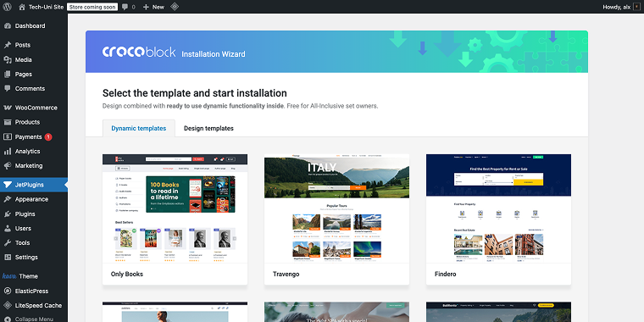Go to the Media menu
This screenshot has height=322, width=644.
34,59
